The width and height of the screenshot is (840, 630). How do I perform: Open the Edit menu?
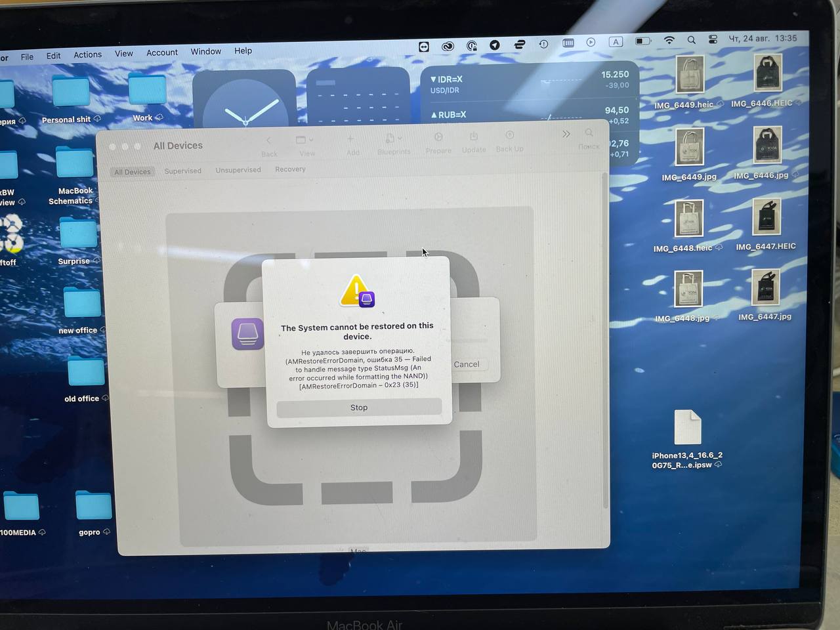coord(54,56)
